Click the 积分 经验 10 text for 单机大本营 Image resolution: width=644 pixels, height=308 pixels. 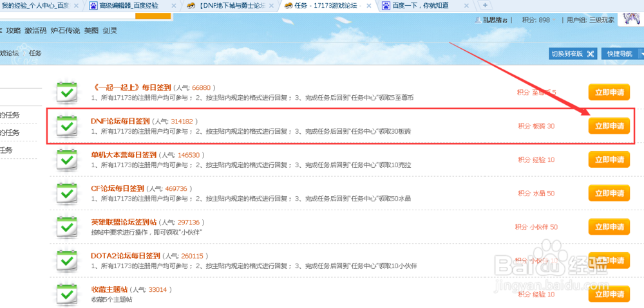(536, 160)
